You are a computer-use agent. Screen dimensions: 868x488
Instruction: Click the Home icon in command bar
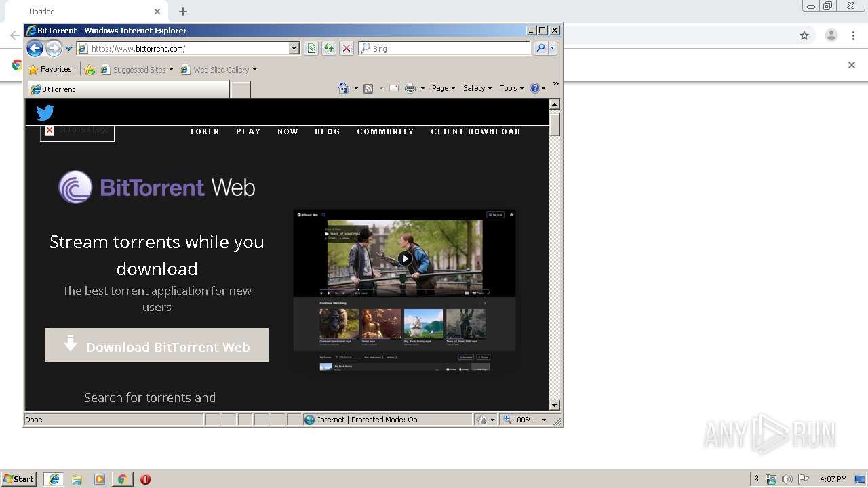pos(344,88)
